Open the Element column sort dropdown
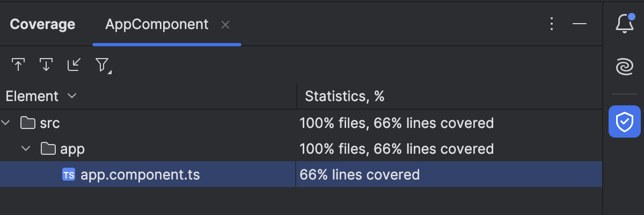Image resolution: width=644 pixels, height=215 pixels. (72, 96)
